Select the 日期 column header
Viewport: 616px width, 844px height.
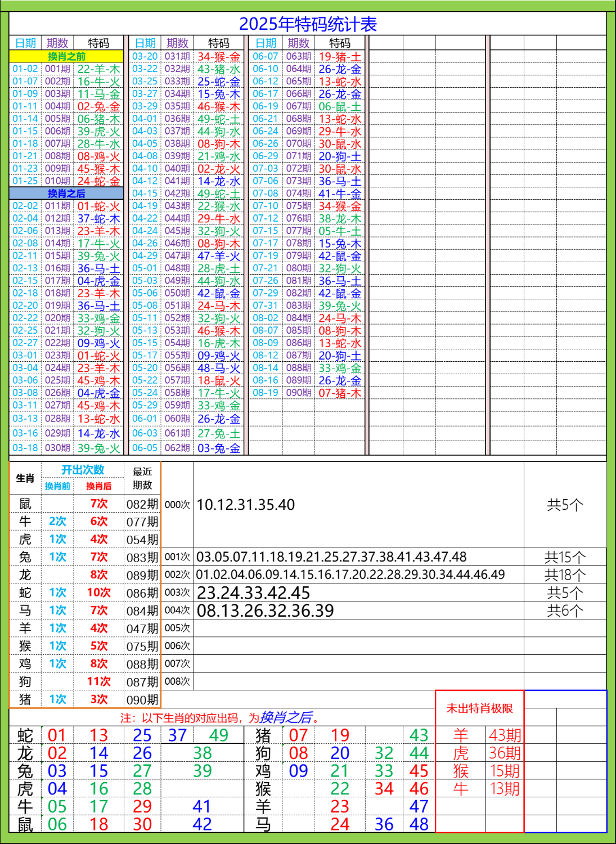click(x=25, y=41)
